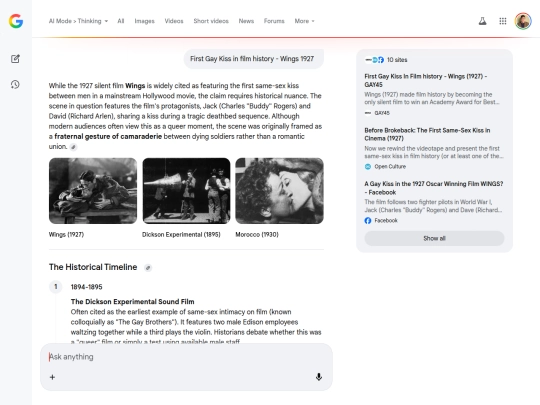Image resolution: width=540 pixels, height=405 pixels.
Task: Switch to the Images tab
Action: pos(144,21)
